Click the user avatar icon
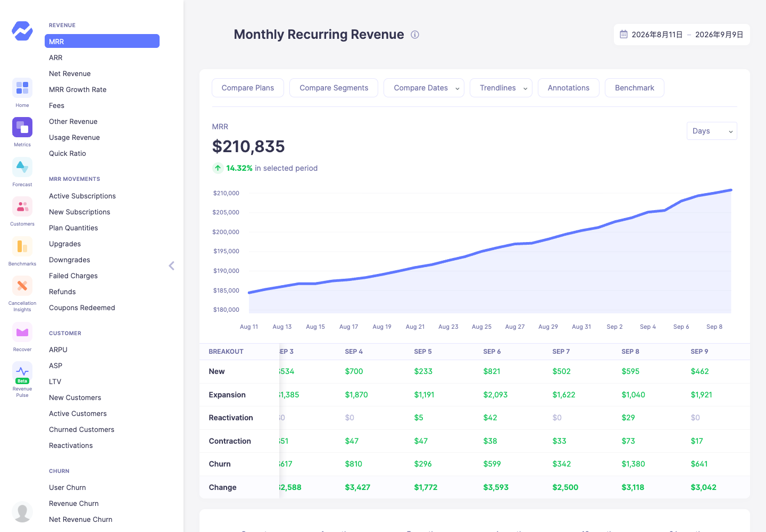766x532 pixels. 22,512
